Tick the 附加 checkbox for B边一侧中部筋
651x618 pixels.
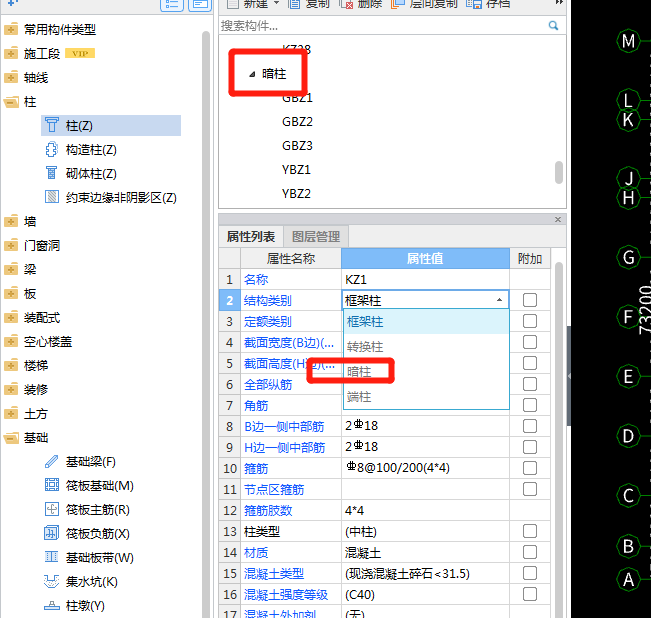coord(530,426)
